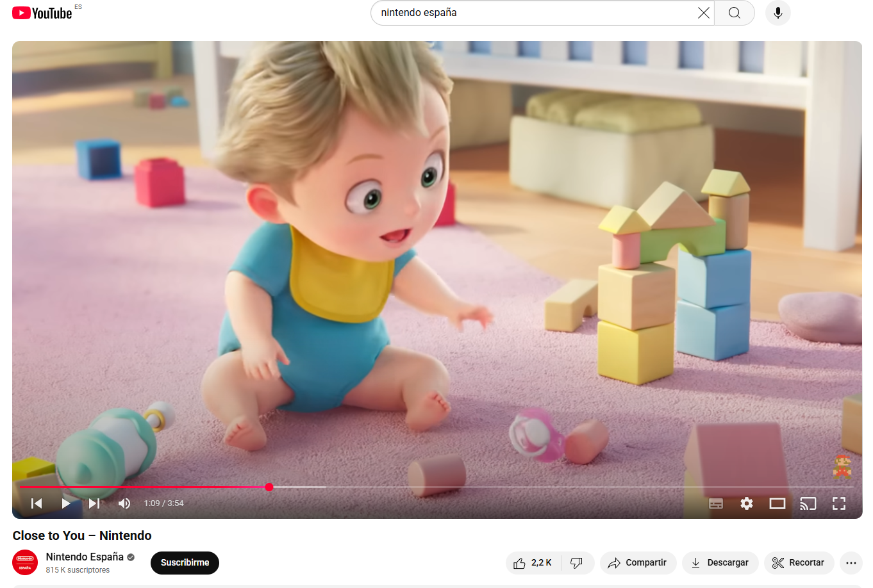Open the Compartir share dialog

(638, 563)
